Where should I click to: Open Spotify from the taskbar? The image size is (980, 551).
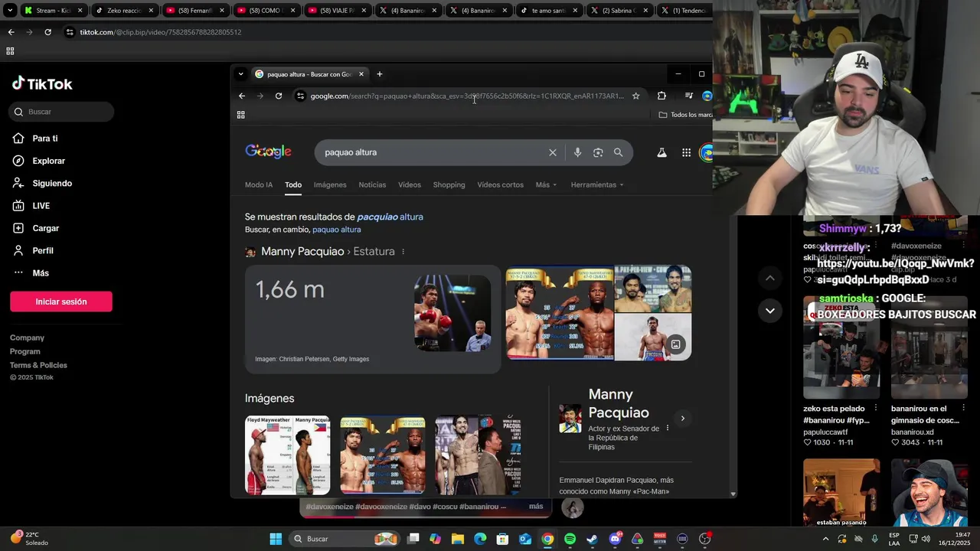tap(570, 539)
